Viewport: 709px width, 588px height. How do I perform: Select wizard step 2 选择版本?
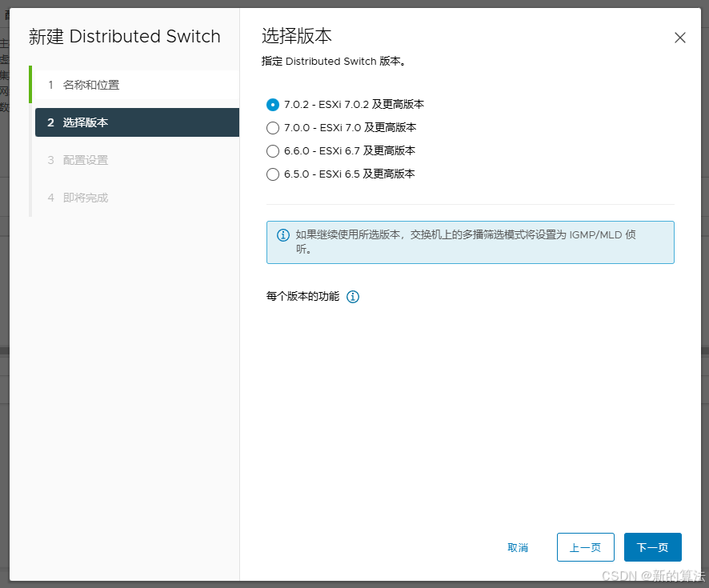coord(137,122)
